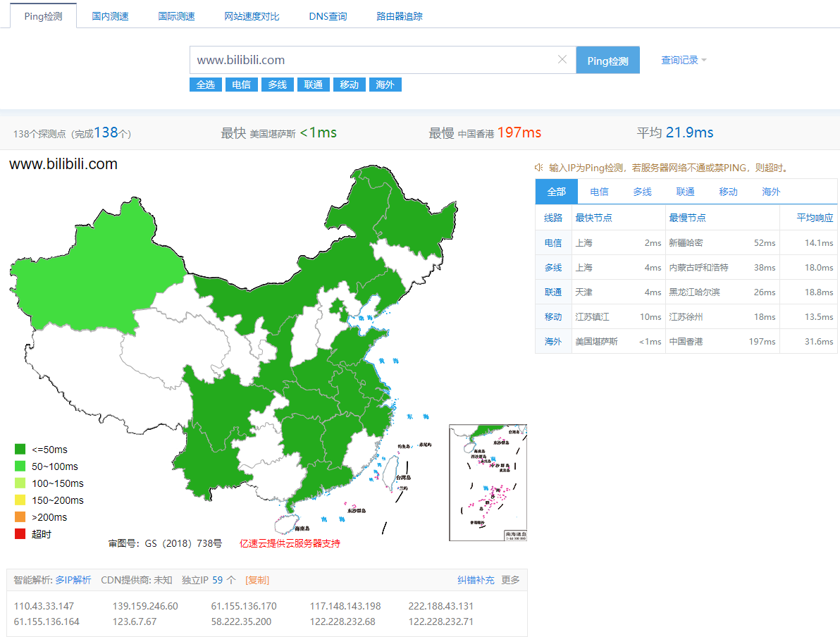Image resolution: width=840 pixels, height=637 pixels.
Task: Toggle the 联通 line filter under search box
Action: (x=314, y=85)
